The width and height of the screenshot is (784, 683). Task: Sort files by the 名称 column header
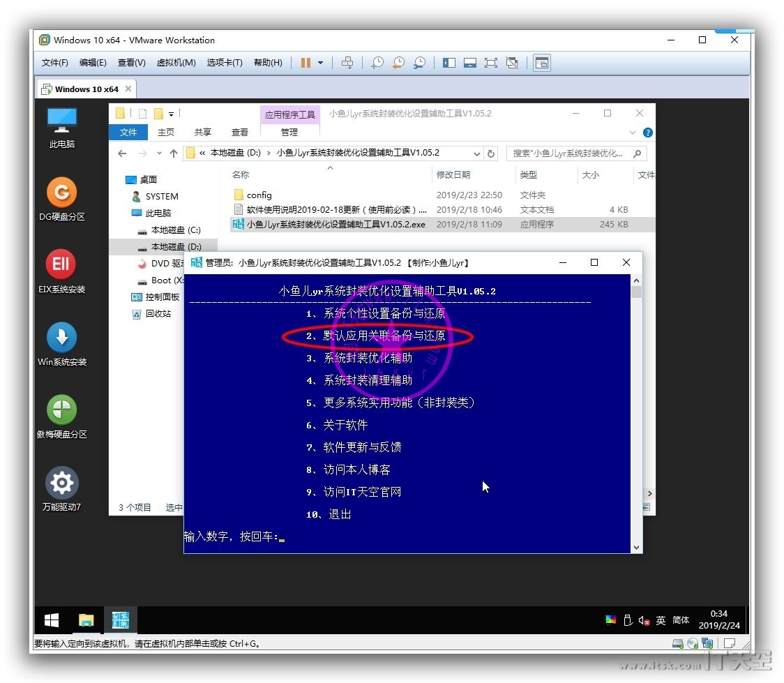[x=241, y=174]
